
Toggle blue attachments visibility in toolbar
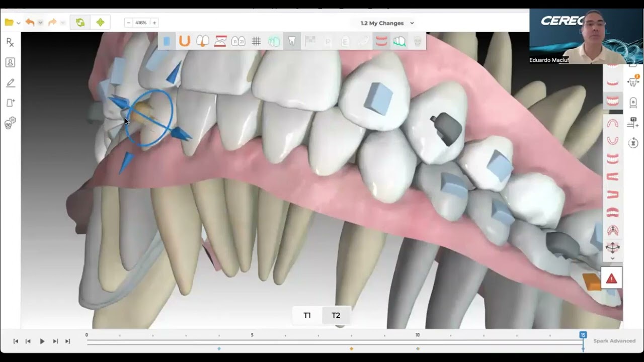coord(167,41)
